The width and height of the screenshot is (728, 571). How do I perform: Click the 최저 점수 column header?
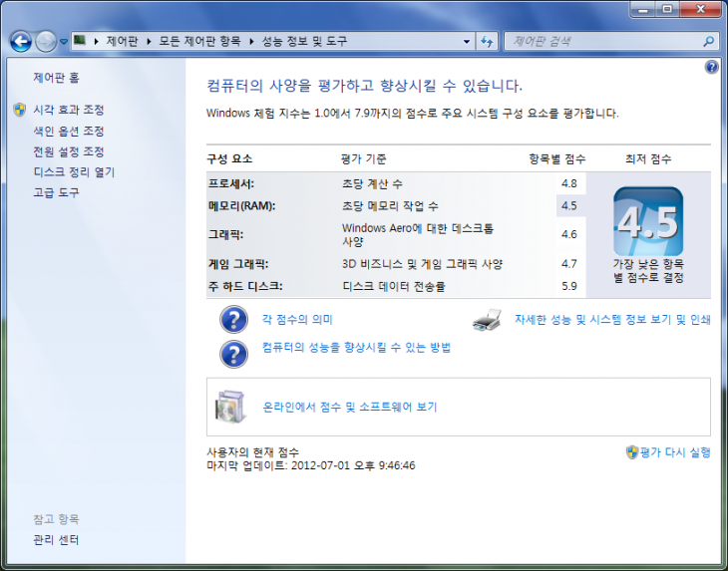[x=648, y=159]
